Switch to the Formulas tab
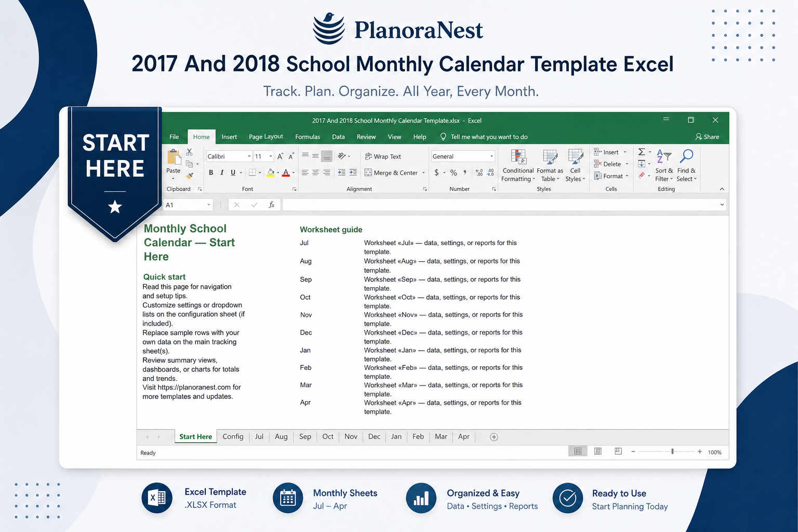The image size is (798, 532). tap(308, 137)
